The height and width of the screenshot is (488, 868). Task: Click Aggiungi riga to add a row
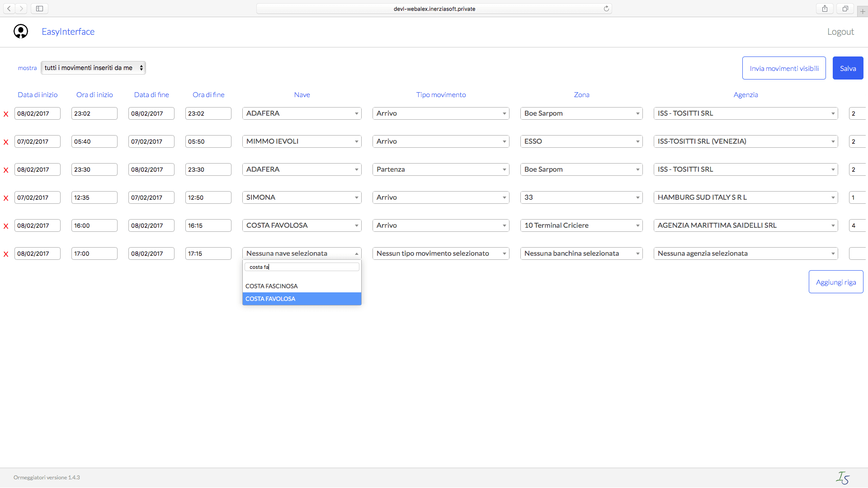coord(836,282)
